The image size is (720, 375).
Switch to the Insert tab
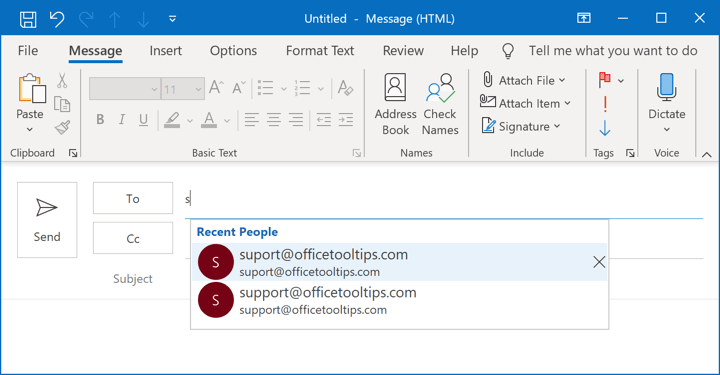[x=165, y=50]
